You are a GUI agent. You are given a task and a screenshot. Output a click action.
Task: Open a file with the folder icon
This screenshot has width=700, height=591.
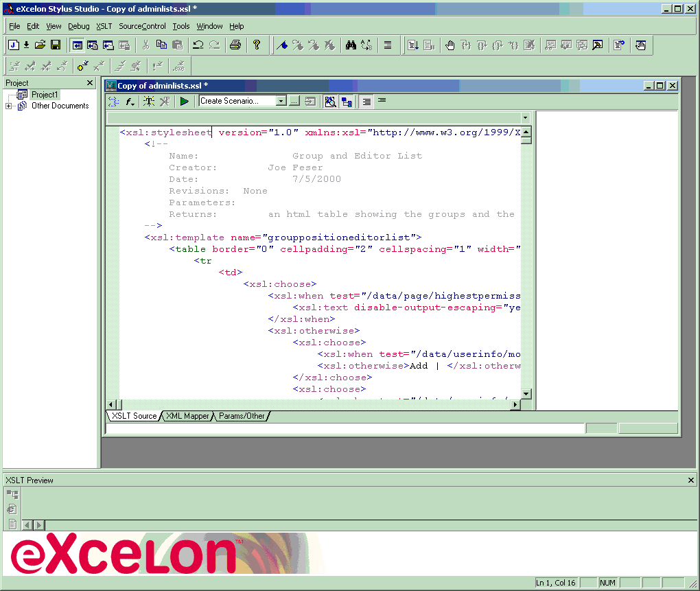click(x=40, y=45)
